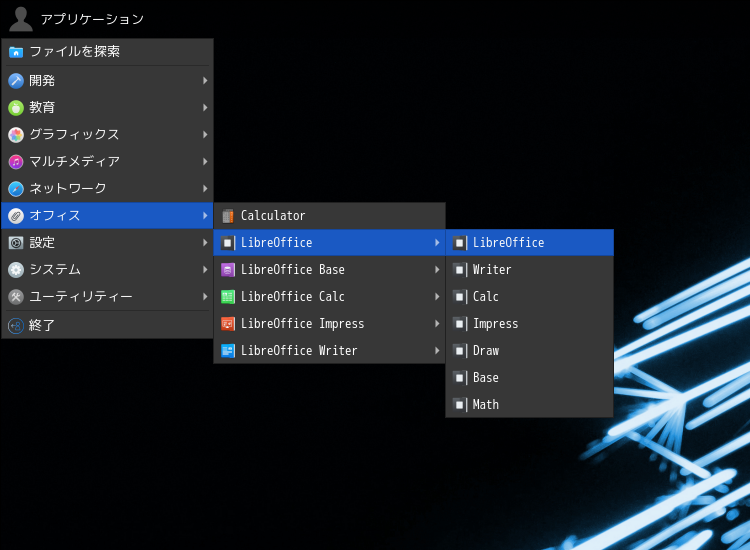Click the オフィス paperclip icon
750x550 pixels.
click(16, 216)
